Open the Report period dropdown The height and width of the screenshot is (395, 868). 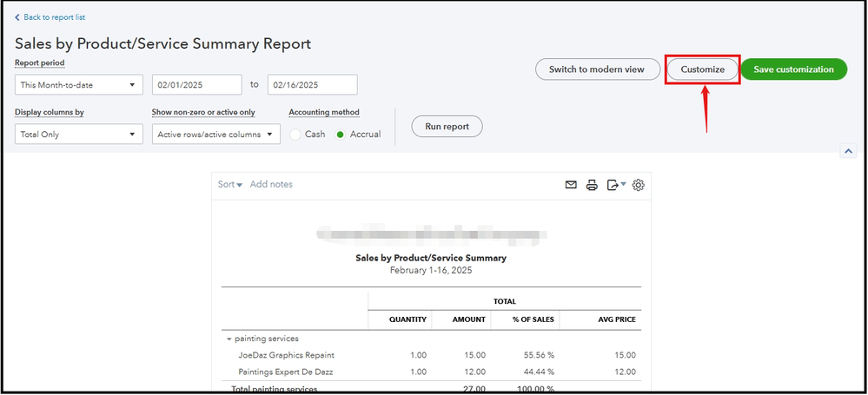[79, 84]
